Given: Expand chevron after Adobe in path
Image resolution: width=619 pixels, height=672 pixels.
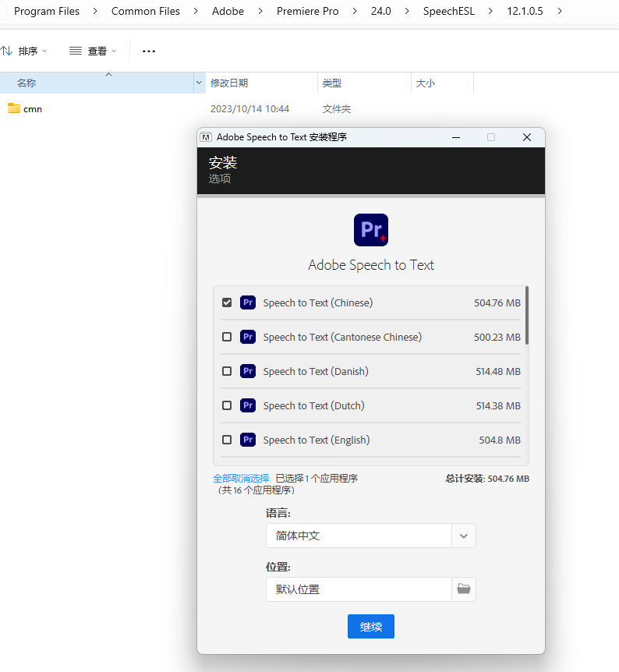Looking at the screenshot, I should coord(260,11).
